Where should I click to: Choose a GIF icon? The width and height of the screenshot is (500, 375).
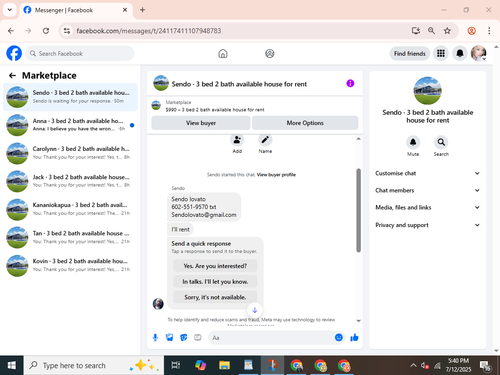(x=198, y=338)
